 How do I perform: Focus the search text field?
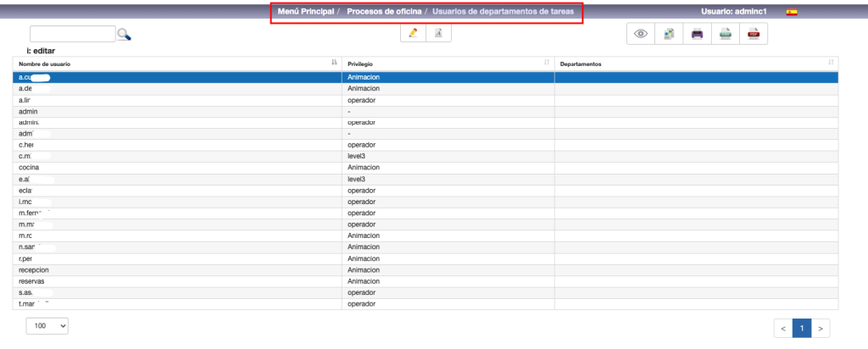(72, 34)
